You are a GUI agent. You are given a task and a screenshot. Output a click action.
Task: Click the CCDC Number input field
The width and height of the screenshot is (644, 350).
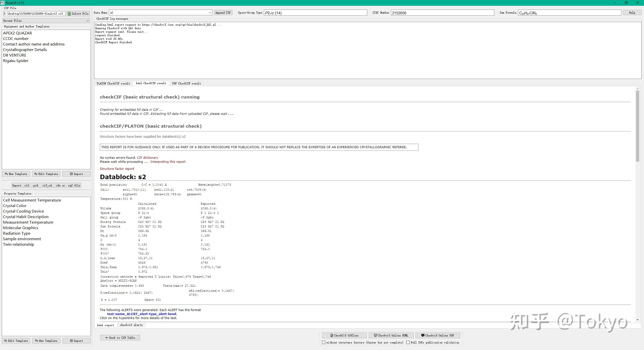442,13
